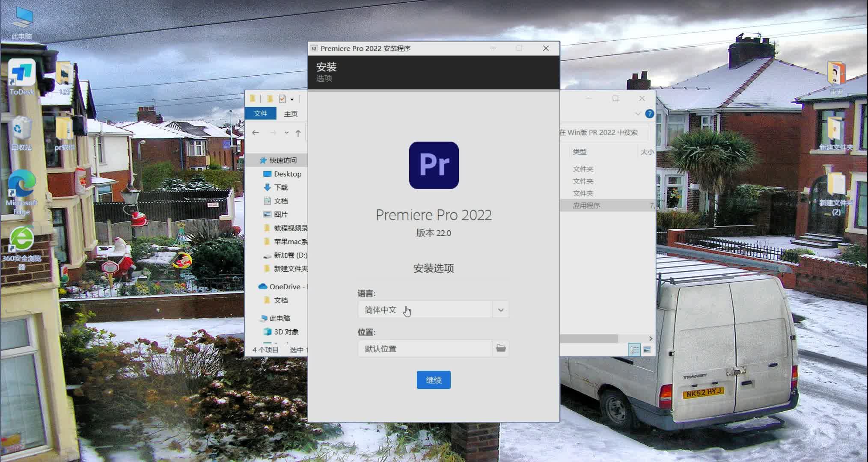Switch to large icons view in File Explorer
The height and width of the screenshot is (462, 868).
click(647, 350)
